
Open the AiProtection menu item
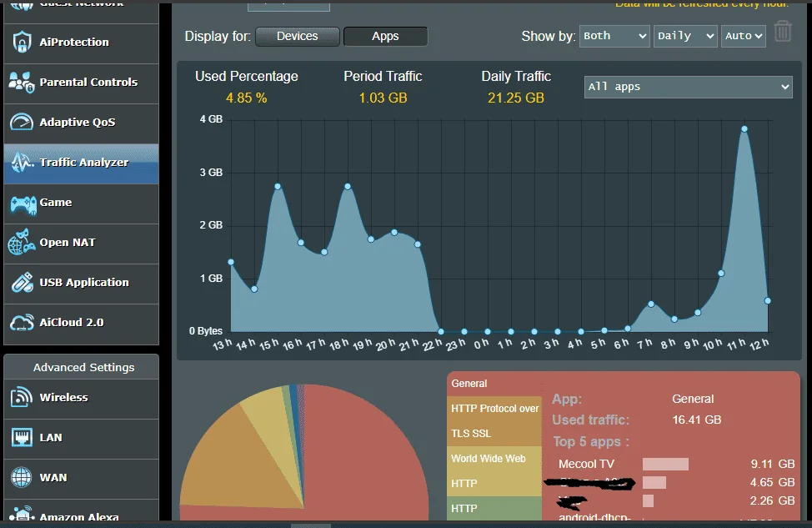(x=82, y=43)
